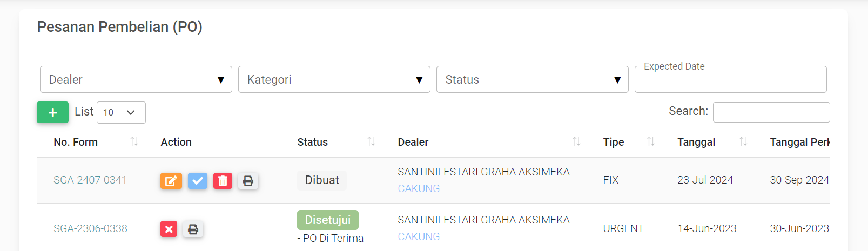This screenshot has width=868, height=251.
Task: Sort table by Dealer column
Action: point(576,141)
